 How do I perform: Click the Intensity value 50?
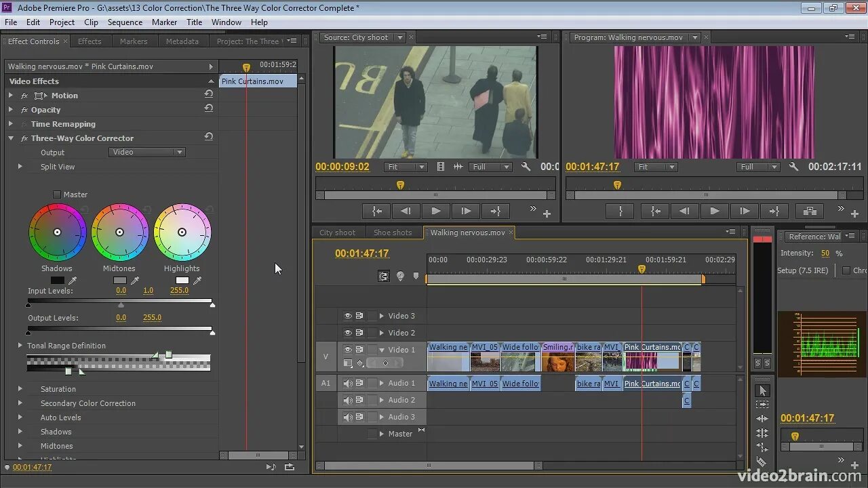(x=825, y=253)
